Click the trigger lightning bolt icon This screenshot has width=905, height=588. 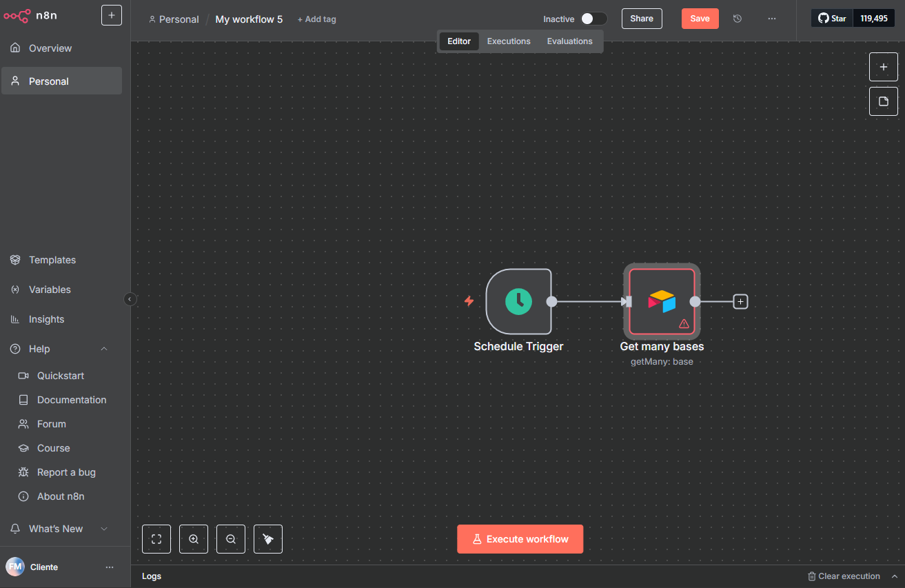469,301
